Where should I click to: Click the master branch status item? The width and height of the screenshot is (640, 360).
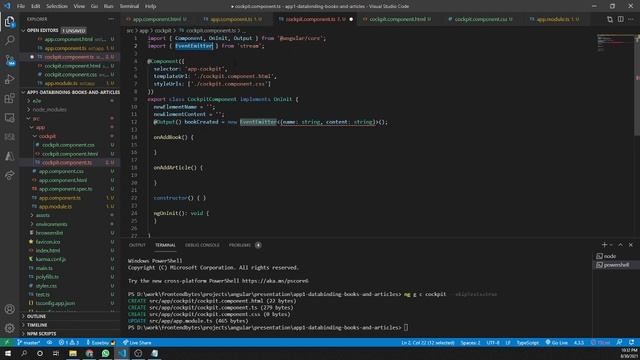(x=29, y=342)
